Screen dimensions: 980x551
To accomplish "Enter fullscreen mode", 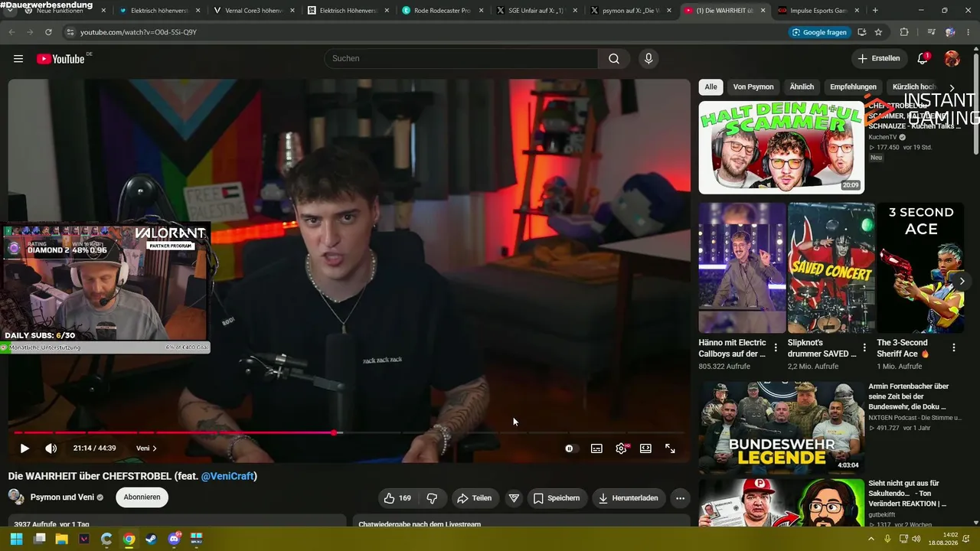I will click(670, 448).
